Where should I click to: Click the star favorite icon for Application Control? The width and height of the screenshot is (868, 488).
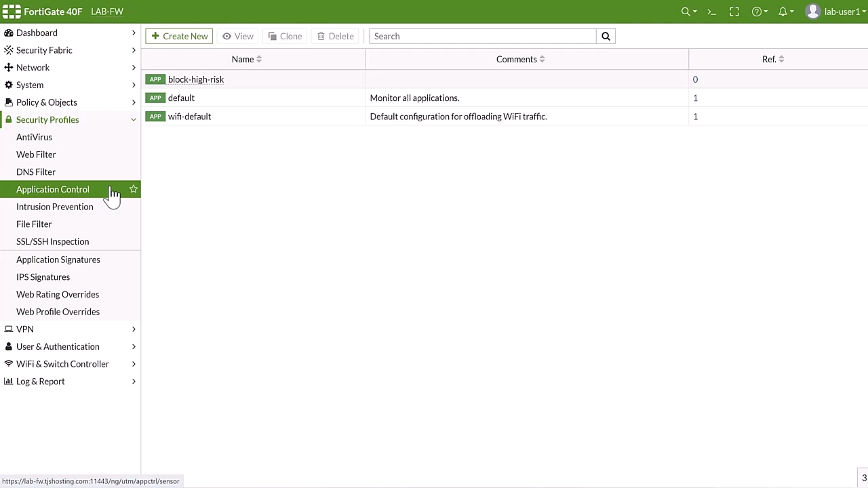pyautogui.click(x=134, y=190)
